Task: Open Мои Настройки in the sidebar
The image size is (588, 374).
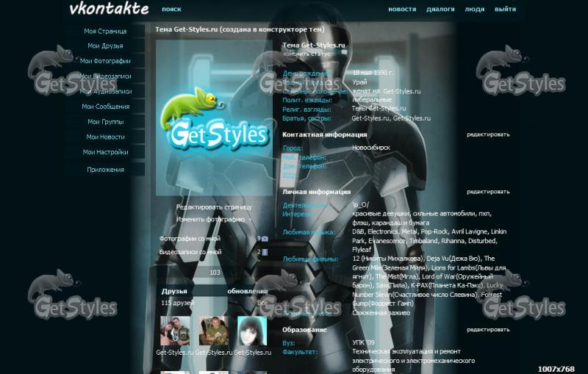Action: [x=105, y=152]
